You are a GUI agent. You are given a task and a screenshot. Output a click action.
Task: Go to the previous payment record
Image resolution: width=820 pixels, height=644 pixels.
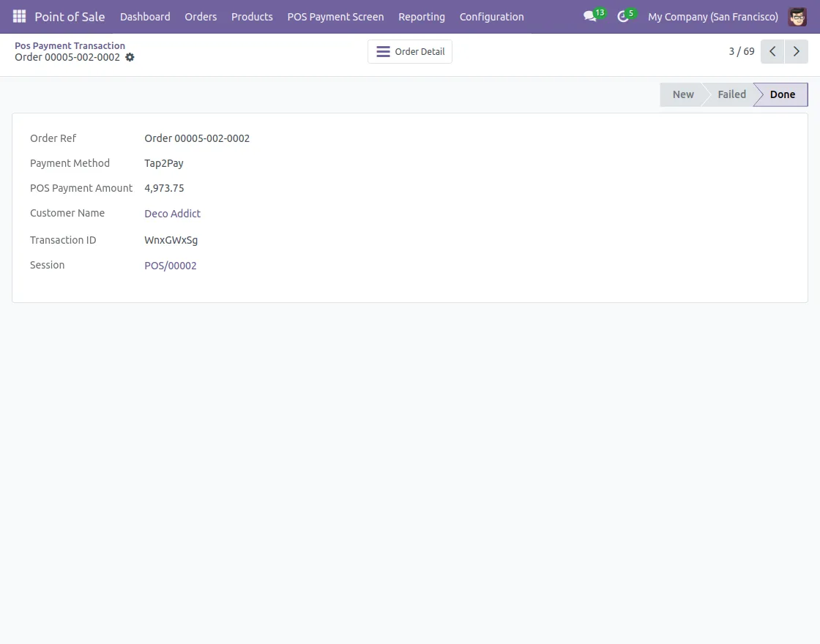(772, 51)
